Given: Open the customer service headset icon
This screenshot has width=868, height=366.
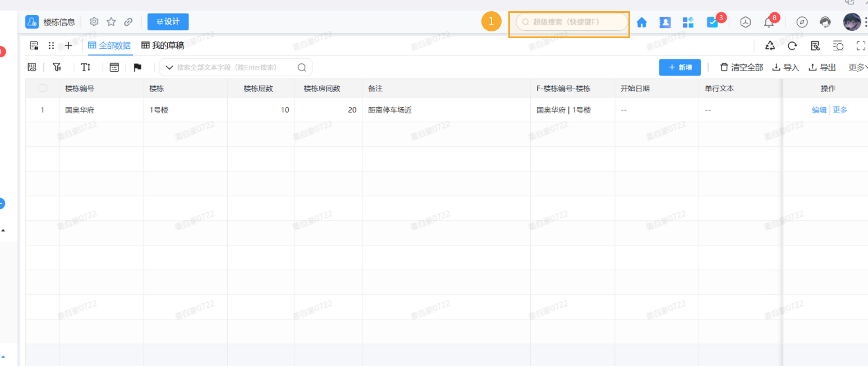Looking at the screenshot, I should (825, 22).
